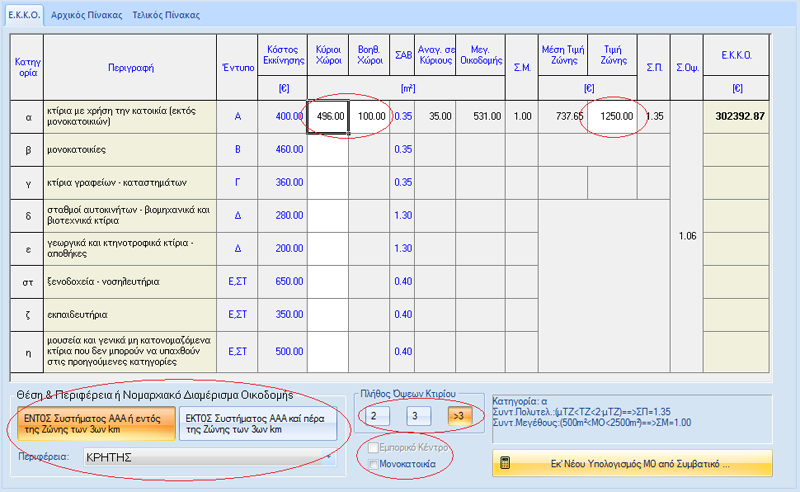
Task: Click the Περιγραφή column header
Action: click(131, 67)
